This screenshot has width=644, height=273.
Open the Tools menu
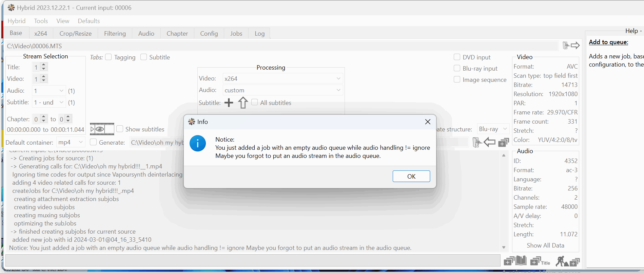click(x=41, y=21)
